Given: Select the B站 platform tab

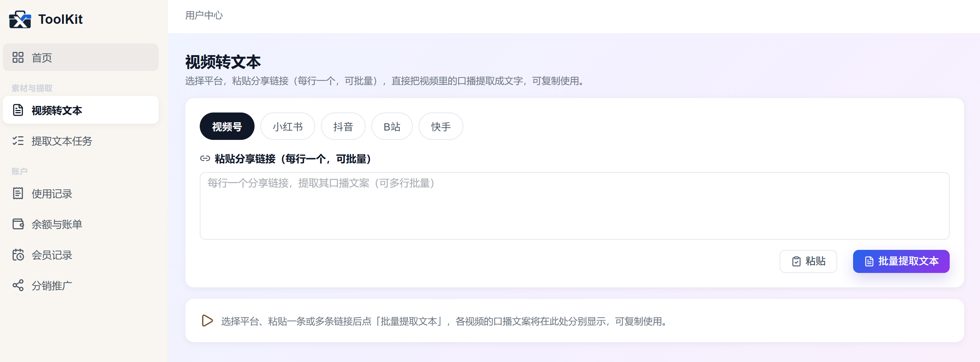Looking at the screenshot, I should point(392,126).
